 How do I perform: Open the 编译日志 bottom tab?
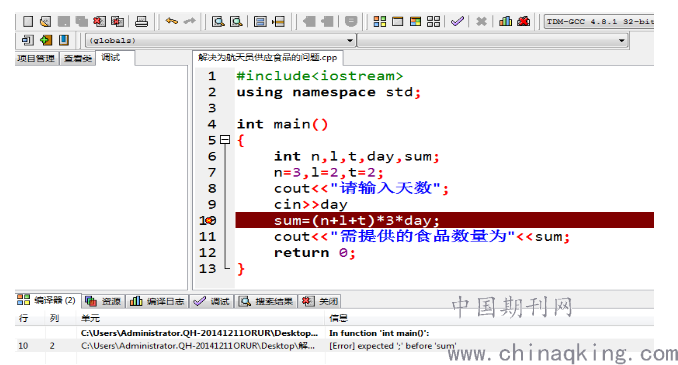tap(157, 301)
